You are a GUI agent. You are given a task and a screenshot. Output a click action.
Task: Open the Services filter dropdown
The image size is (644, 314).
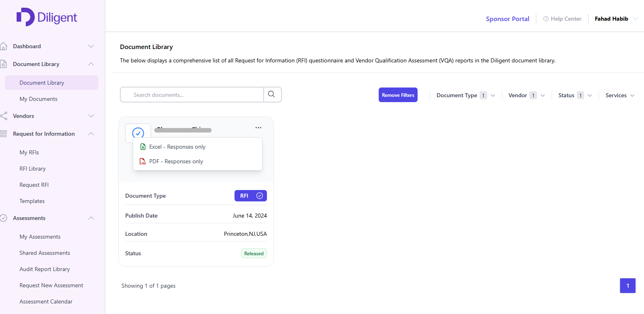[x=620, y=95]
